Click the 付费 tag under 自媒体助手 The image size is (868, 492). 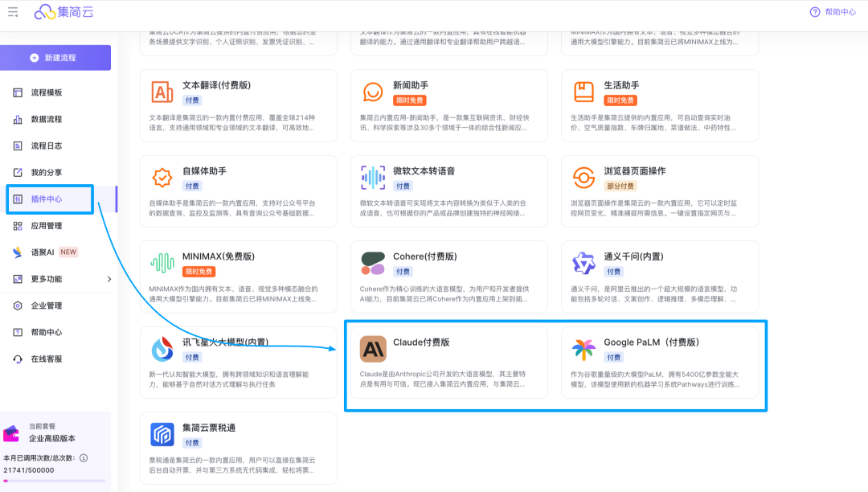[x=192, y=186]
